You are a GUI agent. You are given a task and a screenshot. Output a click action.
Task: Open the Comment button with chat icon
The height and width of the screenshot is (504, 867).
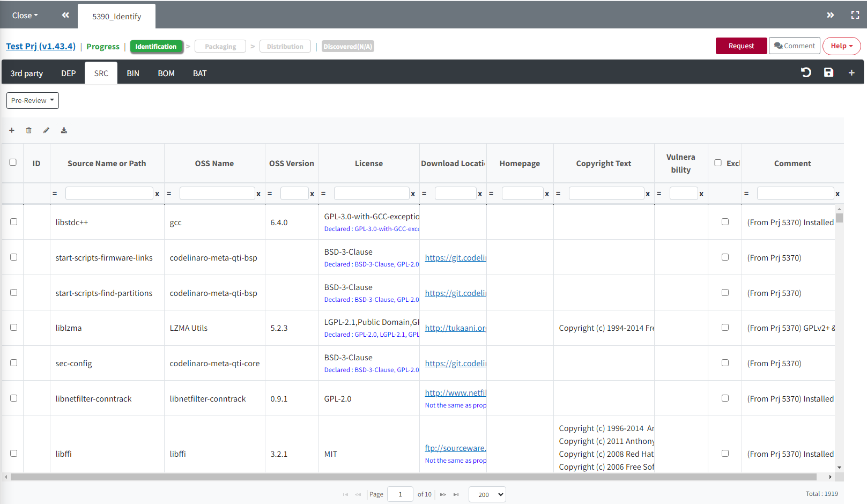[x=795, y=46]
